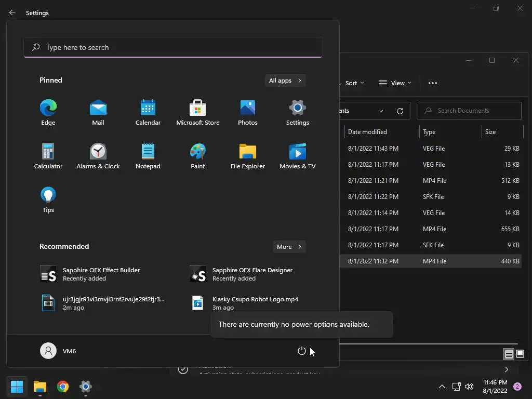Click the Type here to search box
532x399 pixels.
[x=173, y=47]
